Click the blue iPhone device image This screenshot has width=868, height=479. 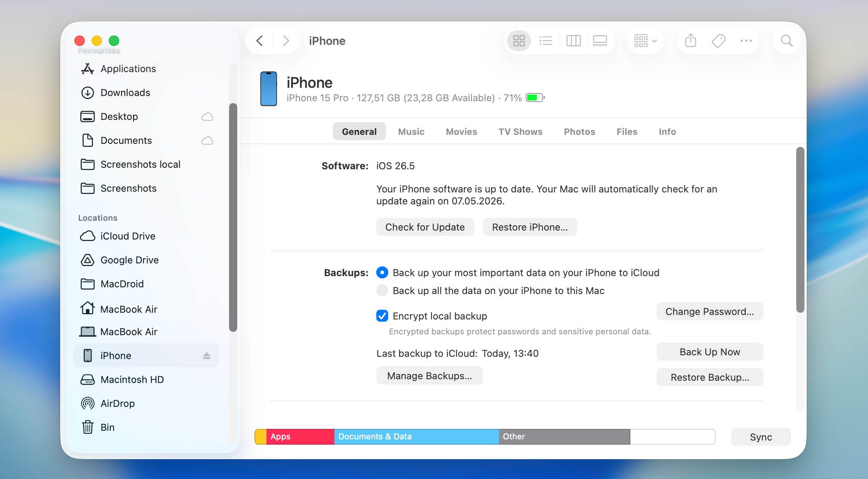pos(268,89)
